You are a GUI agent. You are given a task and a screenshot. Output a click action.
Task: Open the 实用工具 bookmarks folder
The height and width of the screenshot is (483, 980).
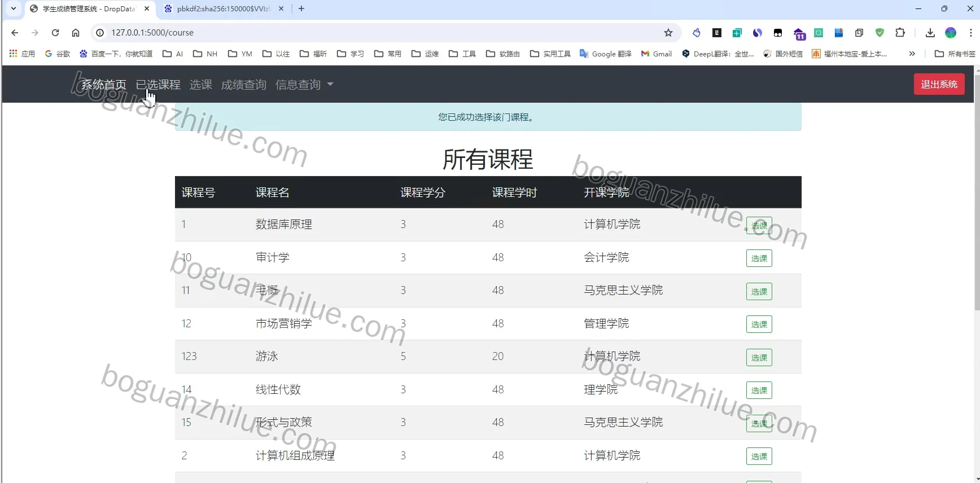coord(550,54)
